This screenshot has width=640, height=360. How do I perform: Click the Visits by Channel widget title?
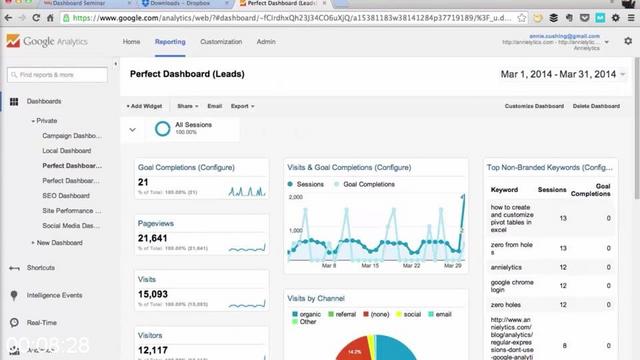click(316, 299)
